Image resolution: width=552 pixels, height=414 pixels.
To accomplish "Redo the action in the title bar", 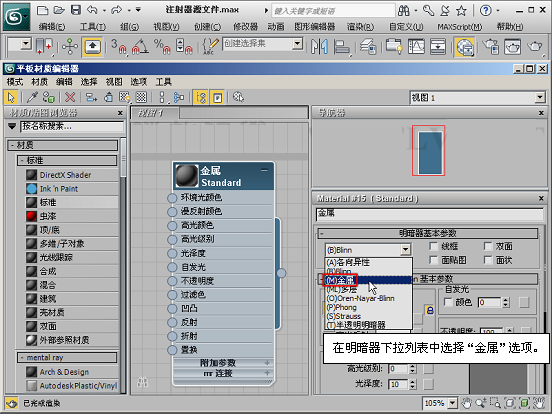I will coord(116,10).
